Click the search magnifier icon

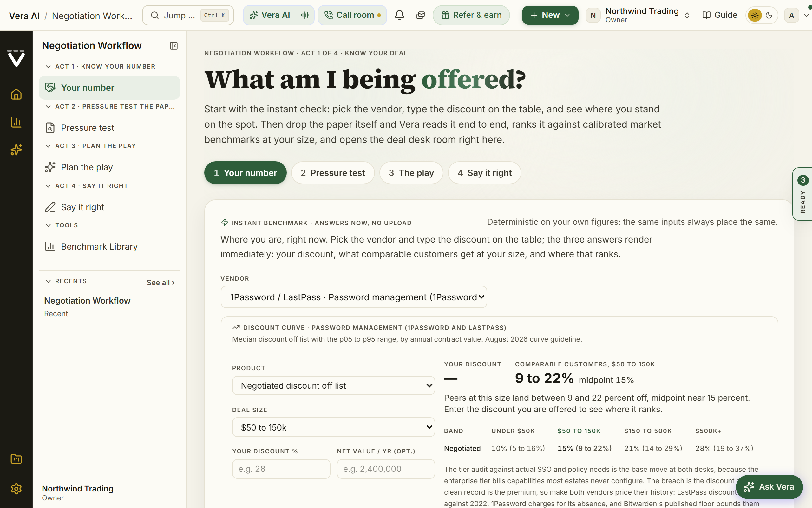tap(155, 15)
